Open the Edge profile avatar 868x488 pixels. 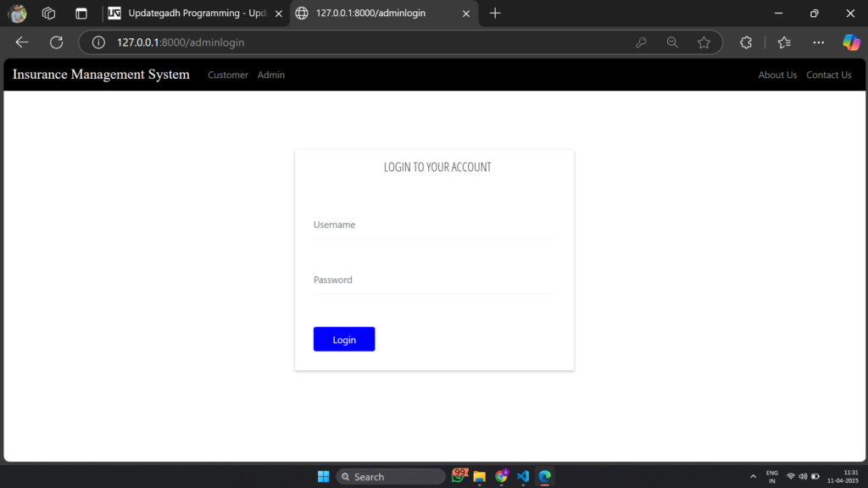pyautogui.click(x=17, y=14)
